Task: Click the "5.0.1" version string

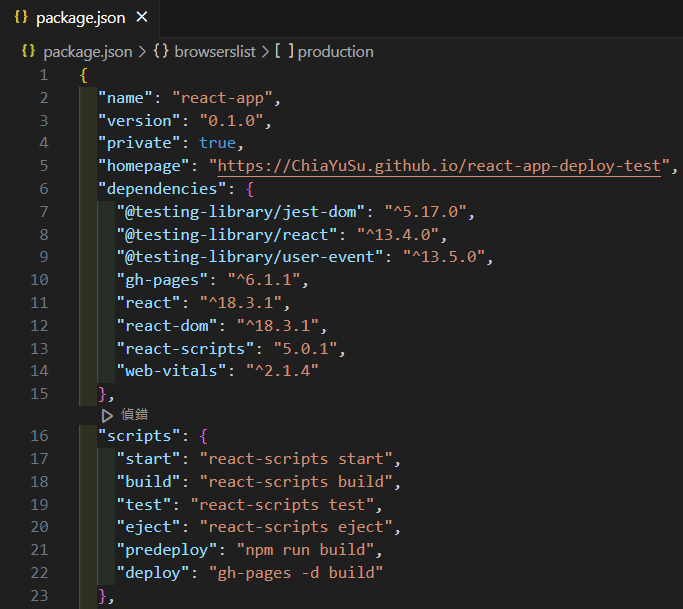Action: (305, 348)
